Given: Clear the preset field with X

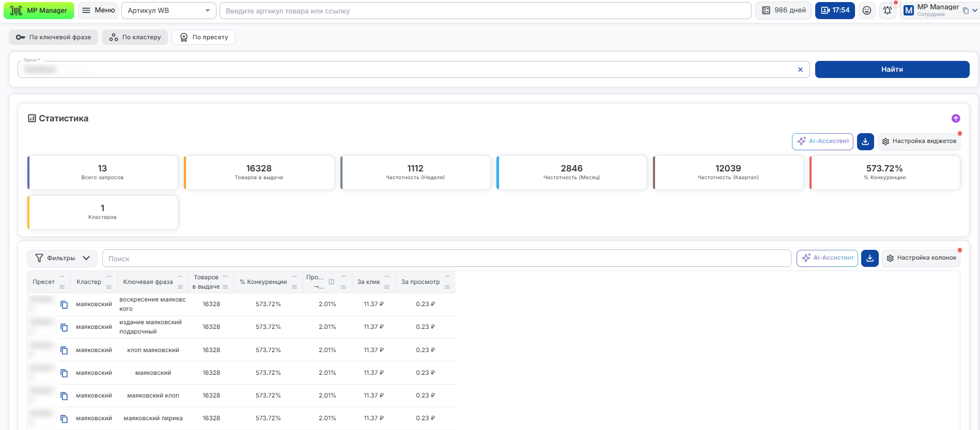Looking at the screenshot, I should (x=800, y=70).
